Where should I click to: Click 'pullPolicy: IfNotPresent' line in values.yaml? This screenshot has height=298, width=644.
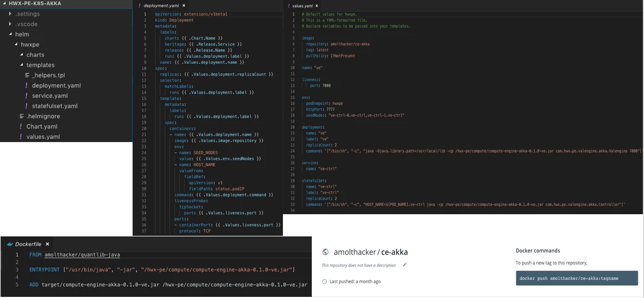coord(331,55)
